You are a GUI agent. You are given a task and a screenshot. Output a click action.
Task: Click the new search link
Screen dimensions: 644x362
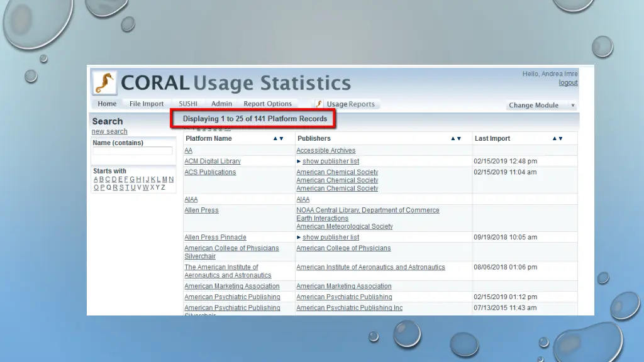tap(109, 131)
